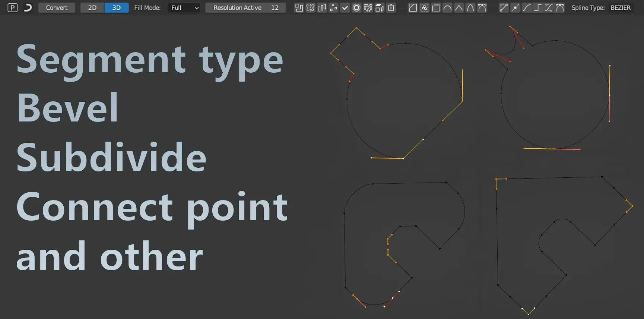Switch the curve to 2D mode

92,7
